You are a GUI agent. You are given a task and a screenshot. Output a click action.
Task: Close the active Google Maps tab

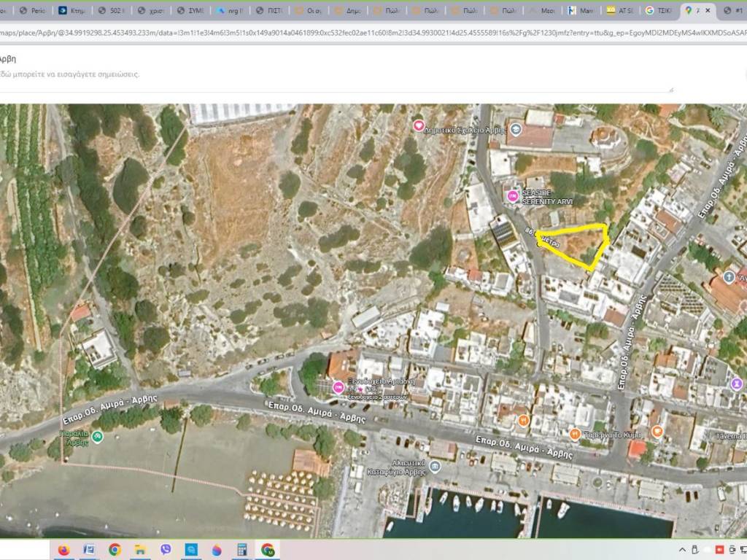click(706, 11)
